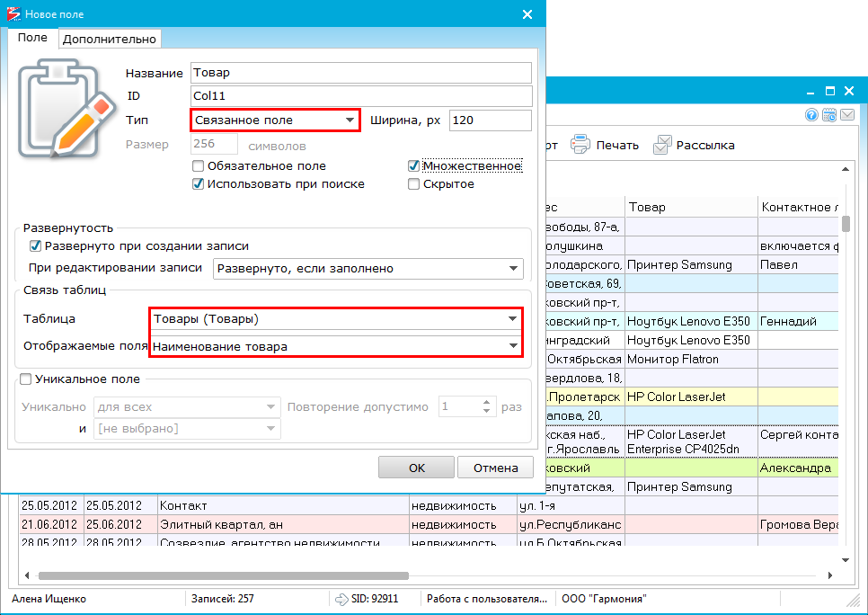Select HP Color LaserJet Enterprise CP4025dn cell
Screen dimensions: 868x615
coord(691,441)
